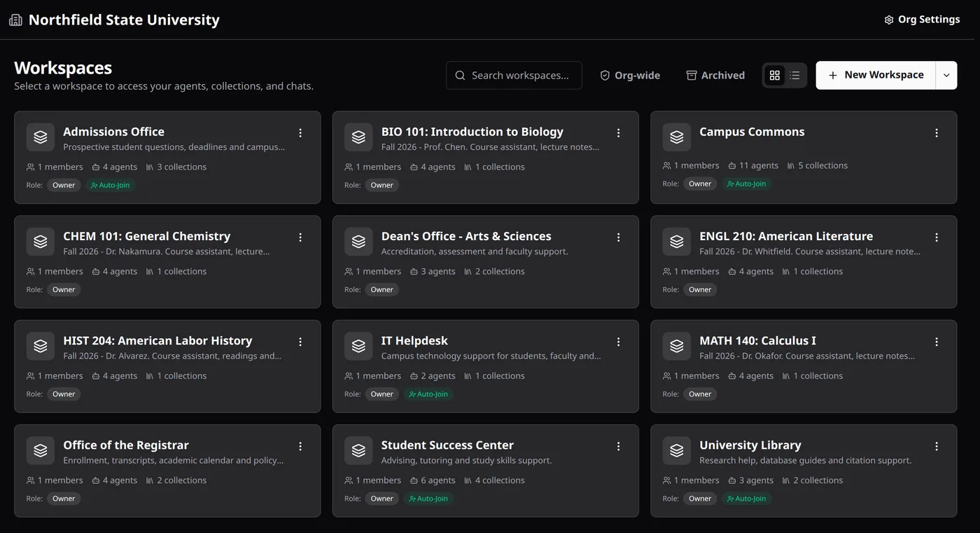Open more options for BIO 101
Image resolution: width=980 pixels, height=533 pixels.
coord(619,133)
